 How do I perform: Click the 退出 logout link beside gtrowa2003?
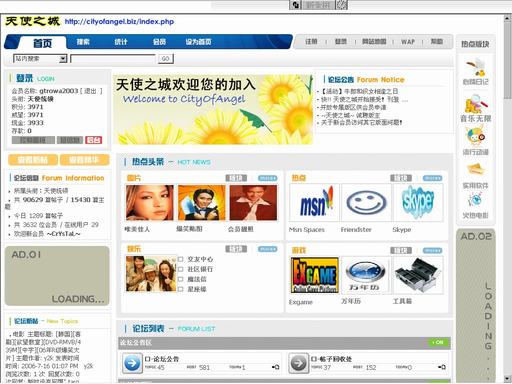(91, 91)
